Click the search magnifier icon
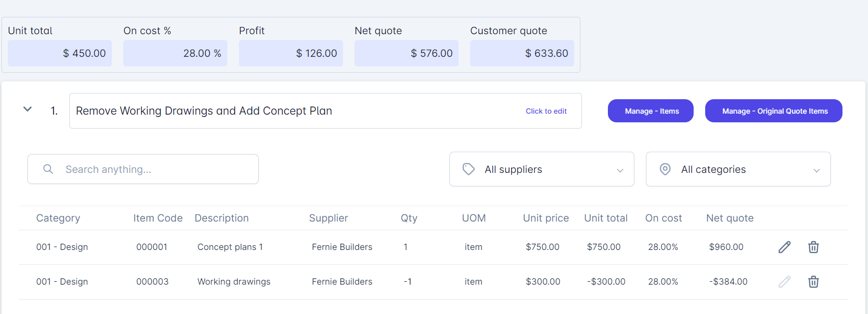The image size is (868, 314). [x=48, y=169]
